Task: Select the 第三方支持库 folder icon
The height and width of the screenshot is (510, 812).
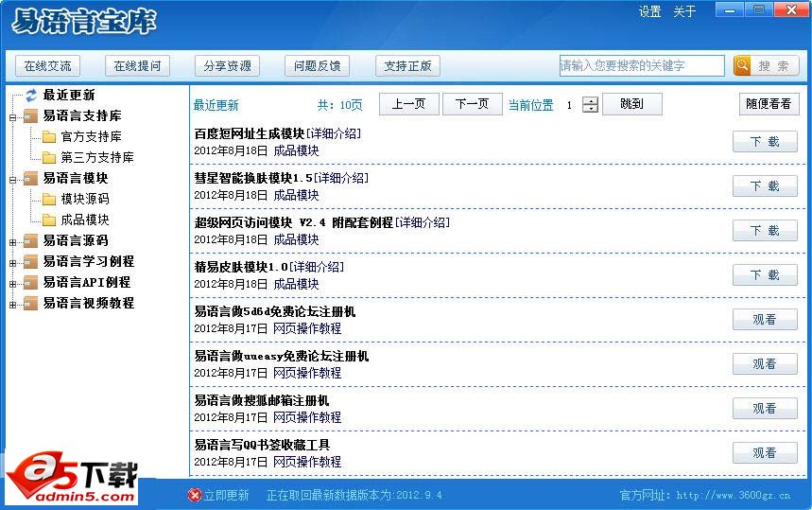Action: pyautogui.click(x=49, y=157)
